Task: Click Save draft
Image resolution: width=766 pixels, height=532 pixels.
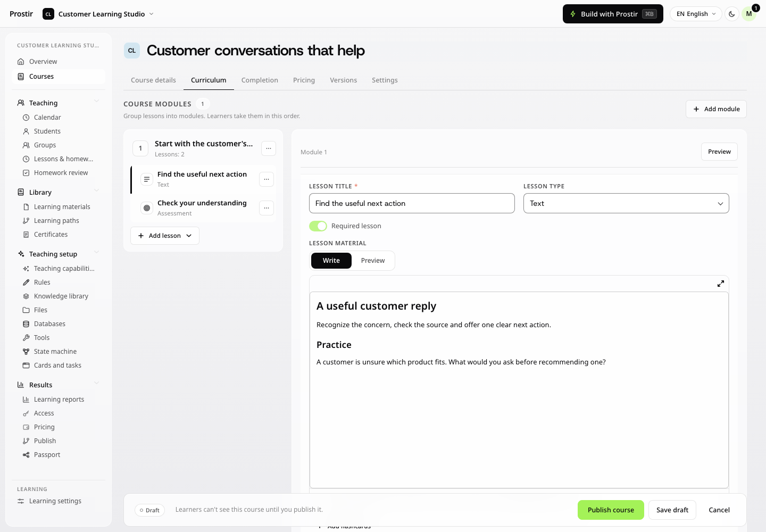Action: pyautogui.click(x=672, y=510)
